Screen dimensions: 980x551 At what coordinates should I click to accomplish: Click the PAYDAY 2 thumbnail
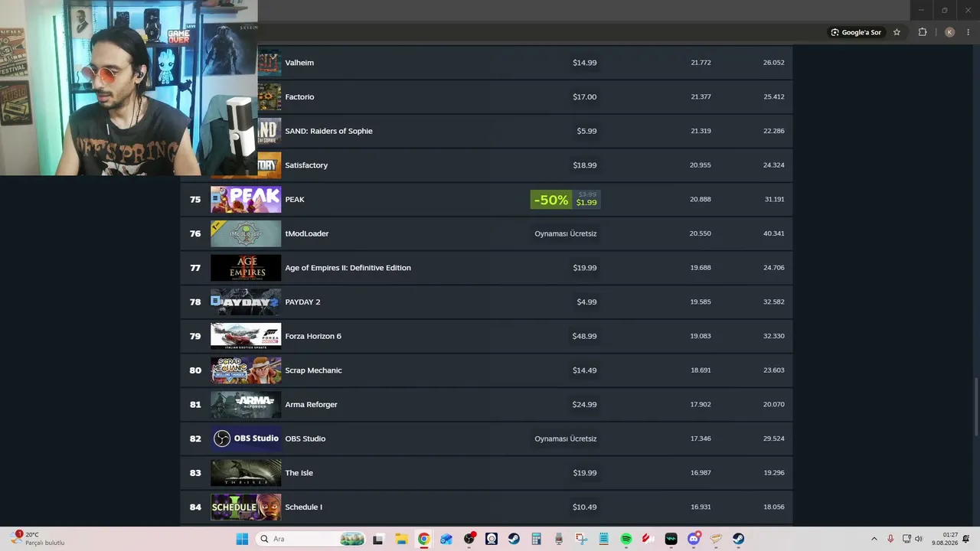[x=246, y=302]
